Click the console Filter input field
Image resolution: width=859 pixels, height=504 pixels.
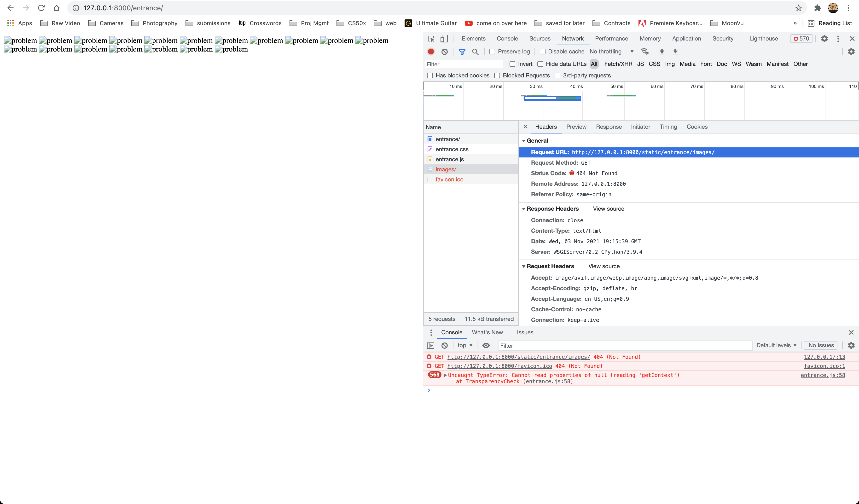click(x=625, y=346)
